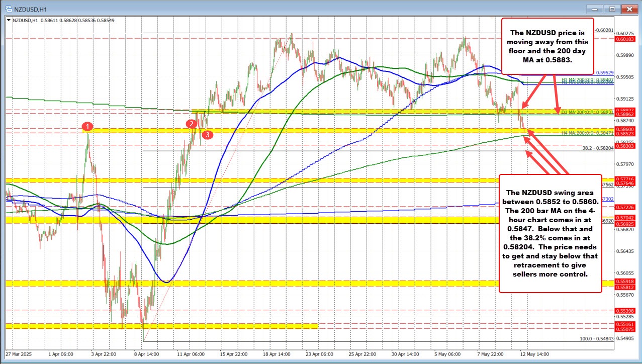The width and height of the screenshot is (642, 364).
Task: Select the annotation box about NZDUSD swing area
Action: [550, 233]
